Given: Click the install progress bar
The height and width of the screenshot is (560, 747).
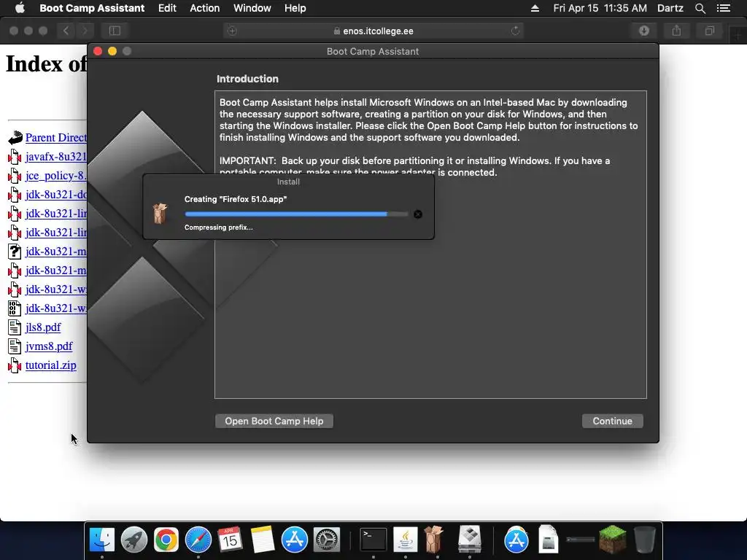Looking at the screenshot, I should click(297, 214).
